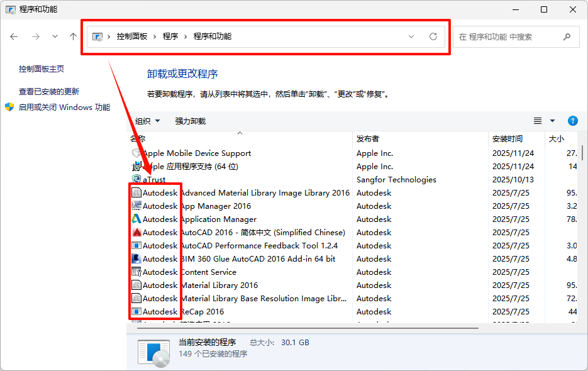Expand the 组织 dropdown menu

point(148,121)
